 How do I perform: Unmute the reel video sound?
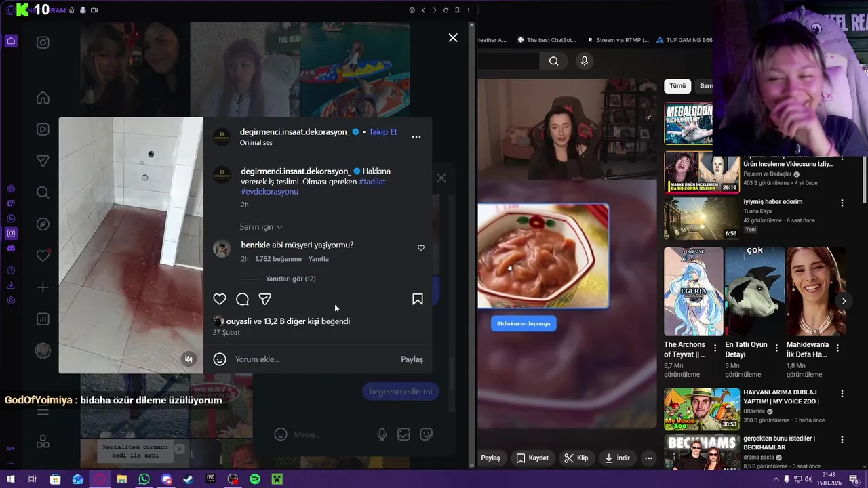pyautogui.click(x=189, y=359)
